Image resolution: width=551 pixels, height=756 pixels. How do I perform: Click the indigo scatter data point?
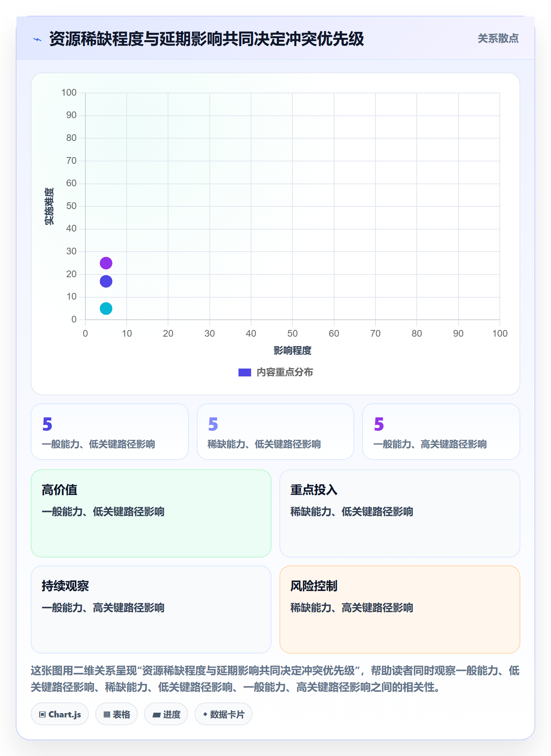(106, 281)
